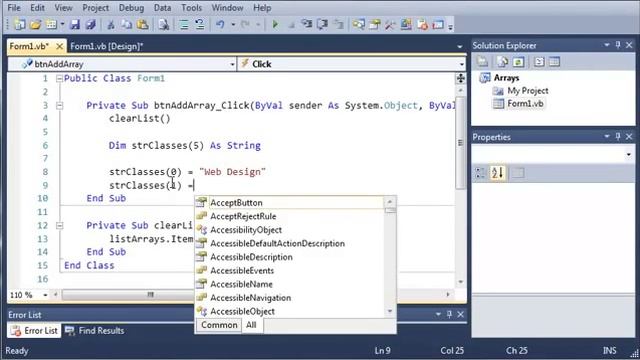Click the editor horizontal scrollbar thumb
Image resolution: width=640 pixels, height=360 pixels.
coord(150,295)
